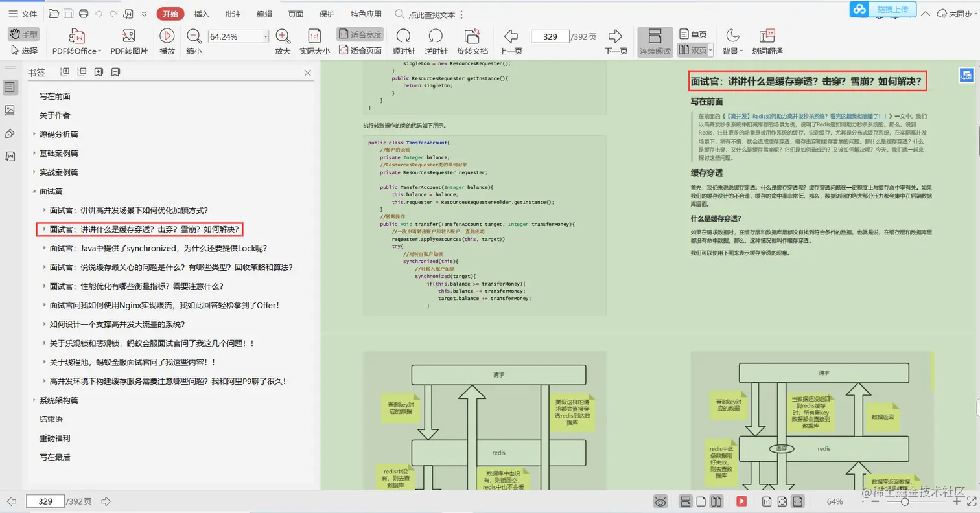Viewport: 980px width, 513px height.
Task: Click the PDF转Office conversion icon
Action: point(76,37)
